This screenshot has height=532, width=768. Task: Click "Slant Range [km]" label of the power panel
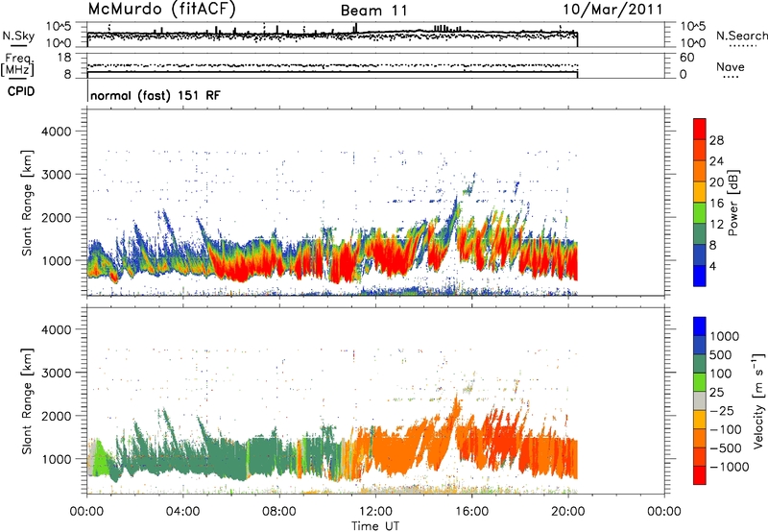27,203
